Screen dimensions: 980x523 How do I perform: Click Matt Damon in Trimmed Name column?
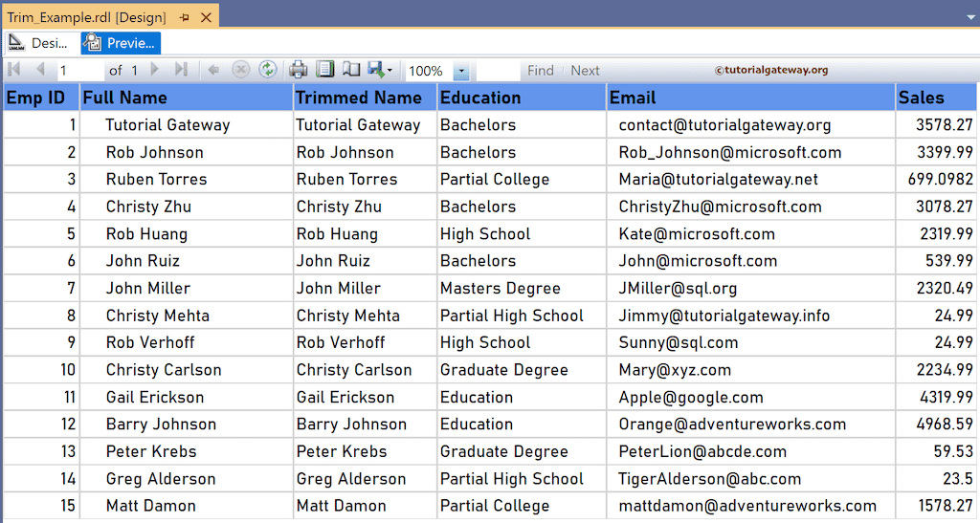365,506
